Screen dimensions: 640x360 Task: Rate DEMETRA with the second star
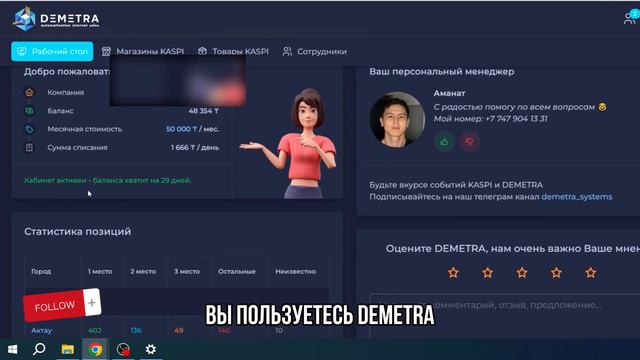(488, 272)
